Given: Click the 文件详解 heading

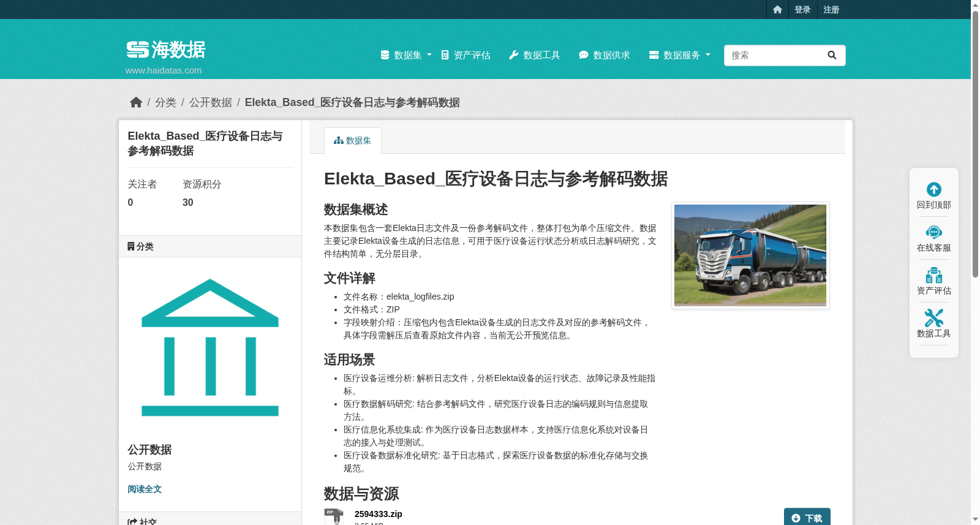Looking at the screenshot, I should (350, 278).
